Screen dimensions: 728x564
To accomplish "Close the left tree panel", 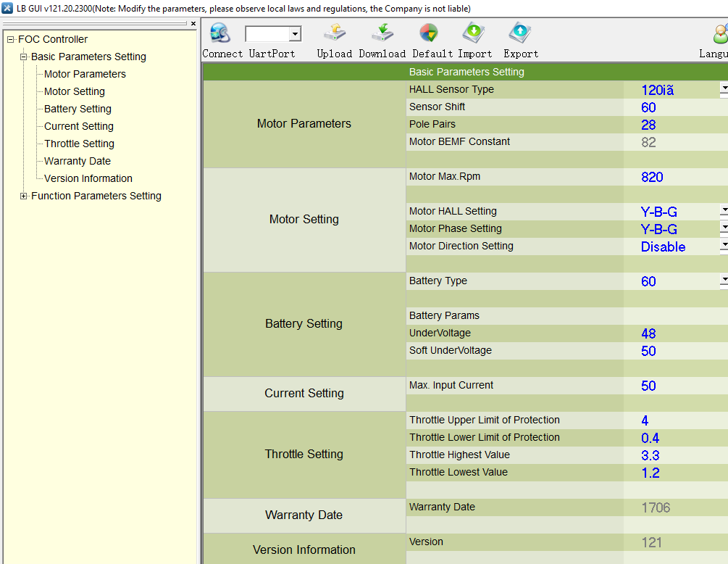I will point(193,24).
